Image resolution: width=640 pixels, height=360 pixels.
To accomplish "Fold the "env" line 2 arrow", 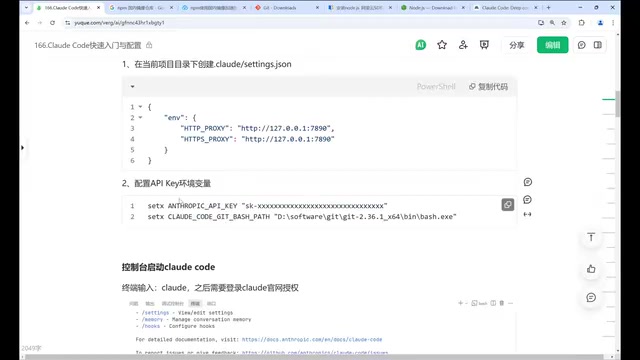I will (140, 118).
